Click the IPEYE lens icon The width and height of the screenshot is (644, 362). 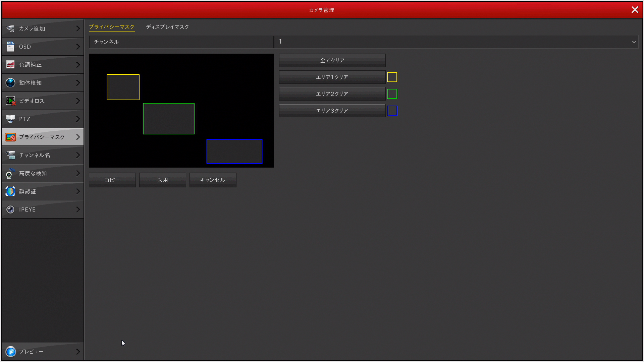pyautogui.click(x=10, y=209)
